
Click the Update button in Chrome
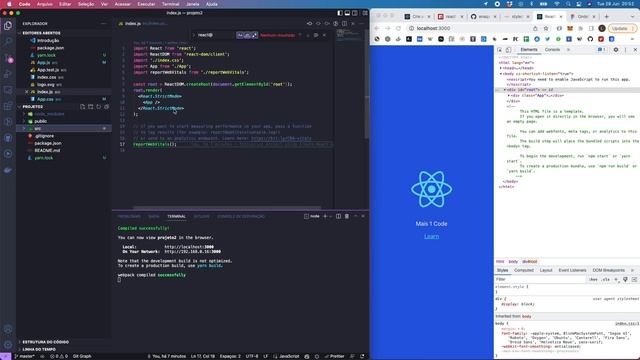tap(622, 28)
